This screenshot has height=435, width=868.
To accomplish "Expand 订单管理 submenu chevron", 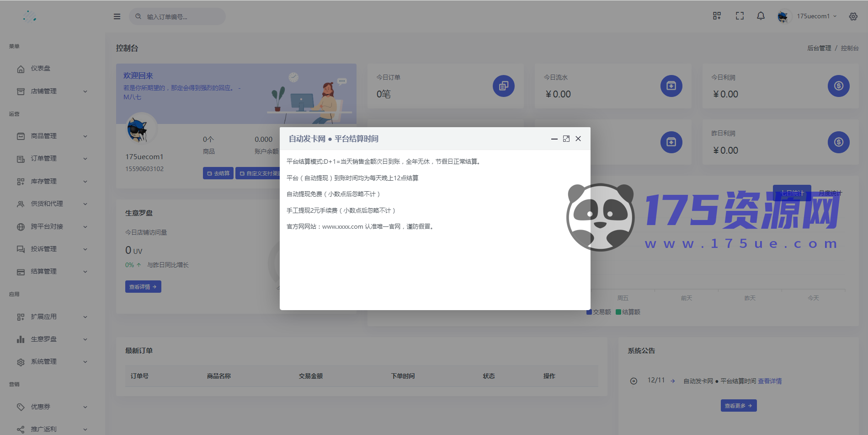I will click(85, 159).
